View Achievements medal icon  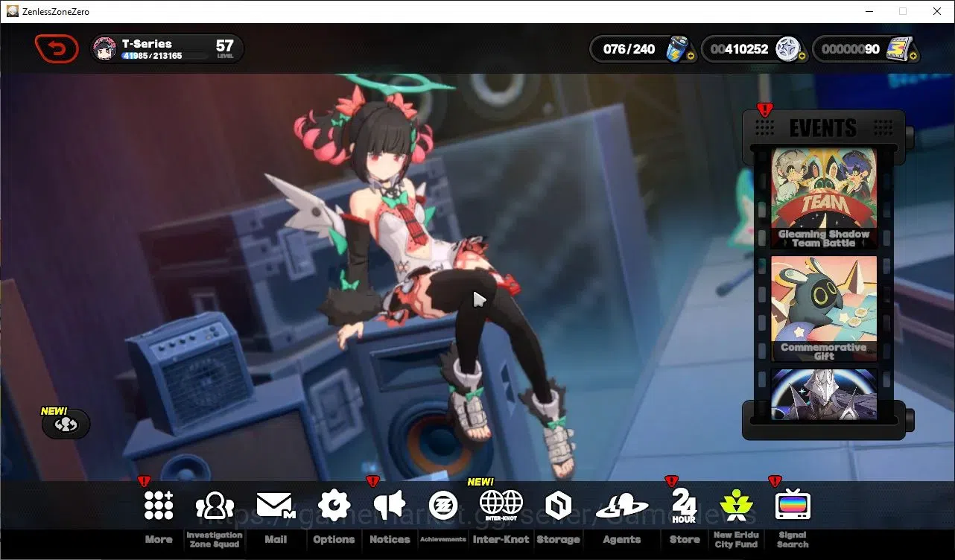pyautogui.click(x=443, y=506)
